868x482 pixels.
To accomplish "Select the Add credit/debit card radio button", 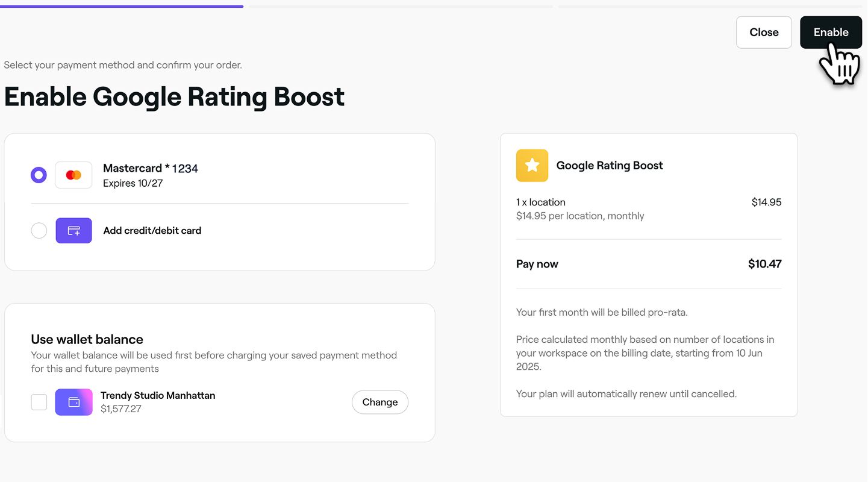I will point(39,231).
